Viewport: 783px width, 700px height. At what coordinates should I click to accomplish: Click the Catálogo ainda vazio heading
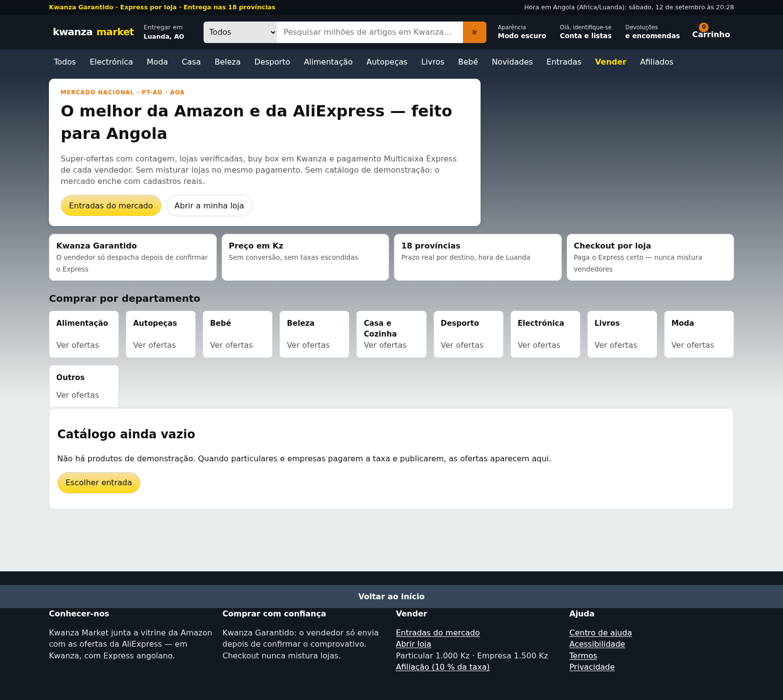click(x=126, y=434)
